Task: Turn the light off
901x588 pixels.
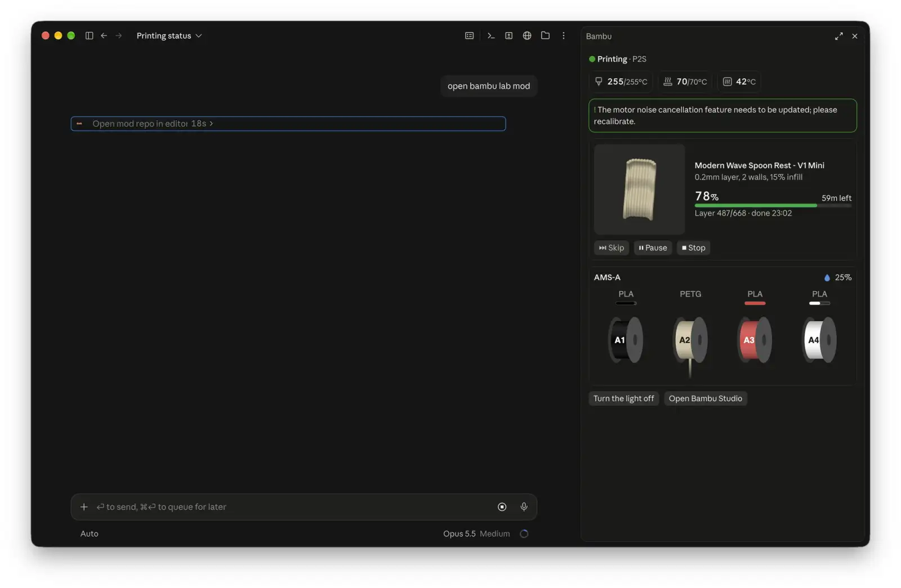Action: (x=623, y=398)
